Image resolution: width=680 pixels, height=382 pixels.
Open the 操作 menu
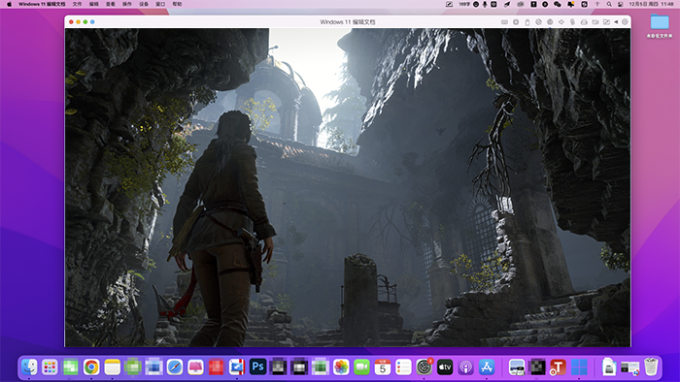[127, 4]
